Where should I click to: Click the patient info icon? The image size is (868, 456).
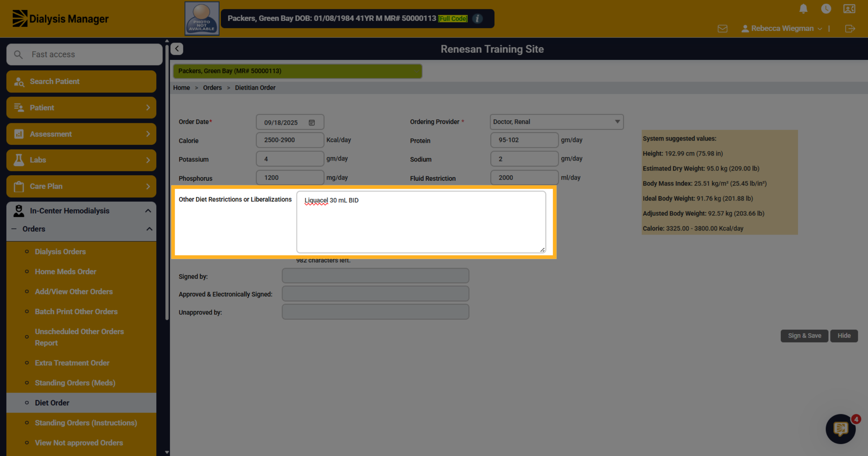[477, 18]
